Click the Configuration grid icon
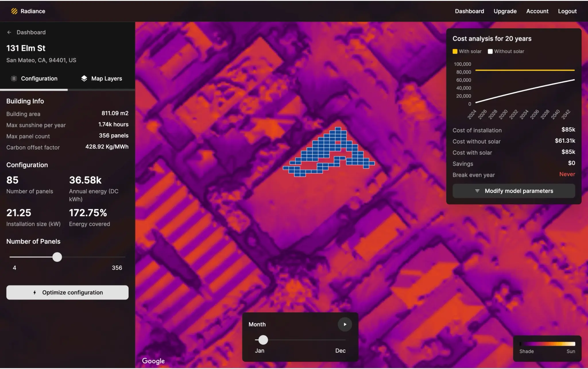The image size is (588, 369). [14, 78]
